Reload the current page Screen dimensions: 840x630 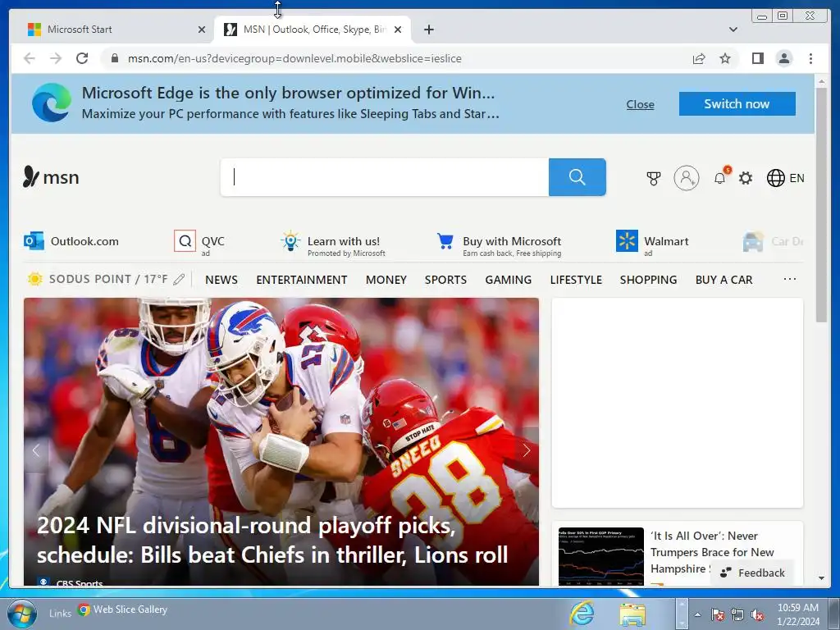click(82, 58)
